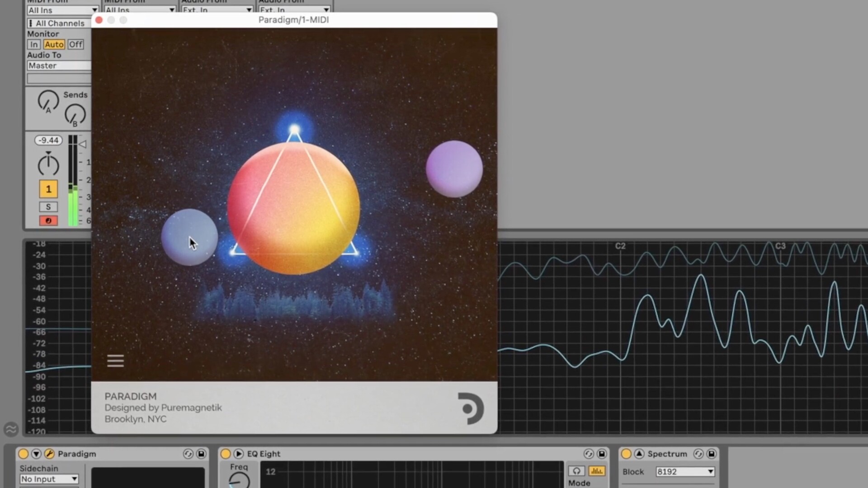This screenshot has height=488, width=868.
Task: Open the Spectrum Block 8192 dropdown
Action: click(x=685, y=472)
